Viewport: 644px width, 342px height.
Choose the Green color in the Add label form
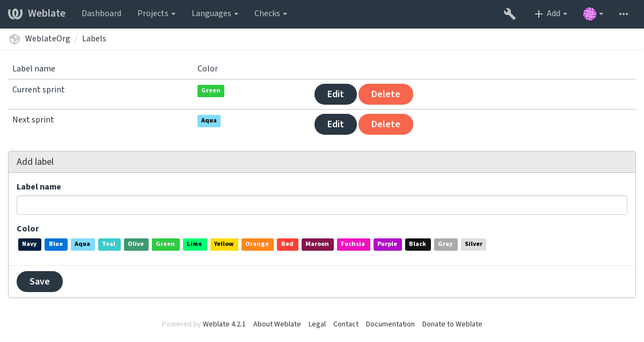165,244
